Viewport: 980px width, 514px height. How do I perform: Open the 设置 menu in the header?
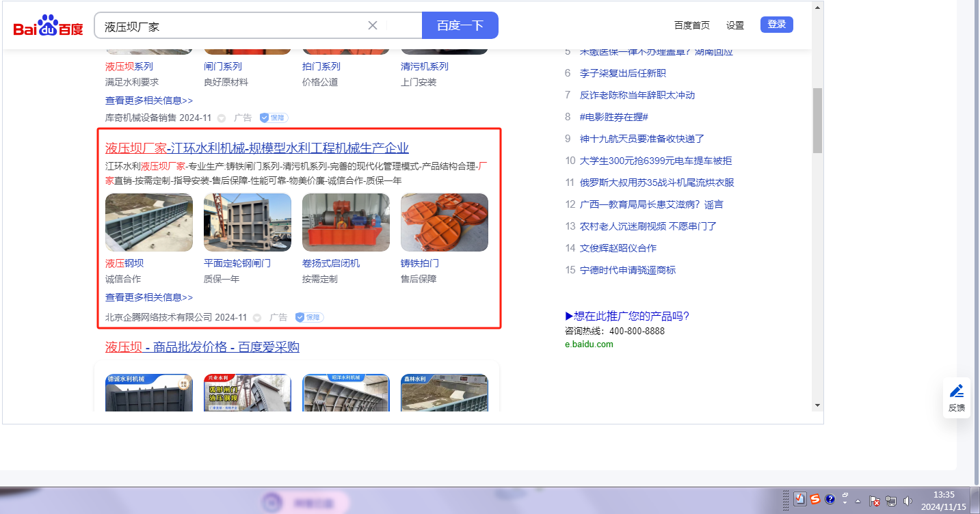735,25
